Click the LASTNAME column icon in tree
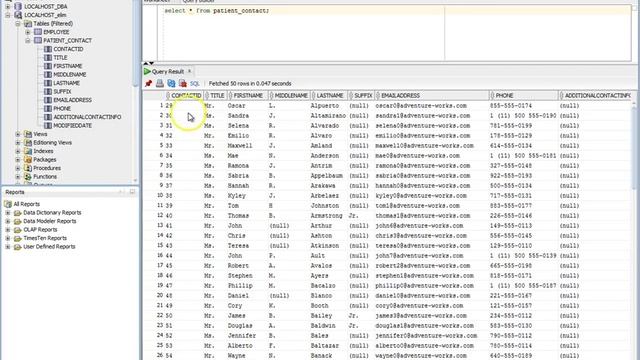This screenshot has width=640, height=360. (x=48, y=83)
